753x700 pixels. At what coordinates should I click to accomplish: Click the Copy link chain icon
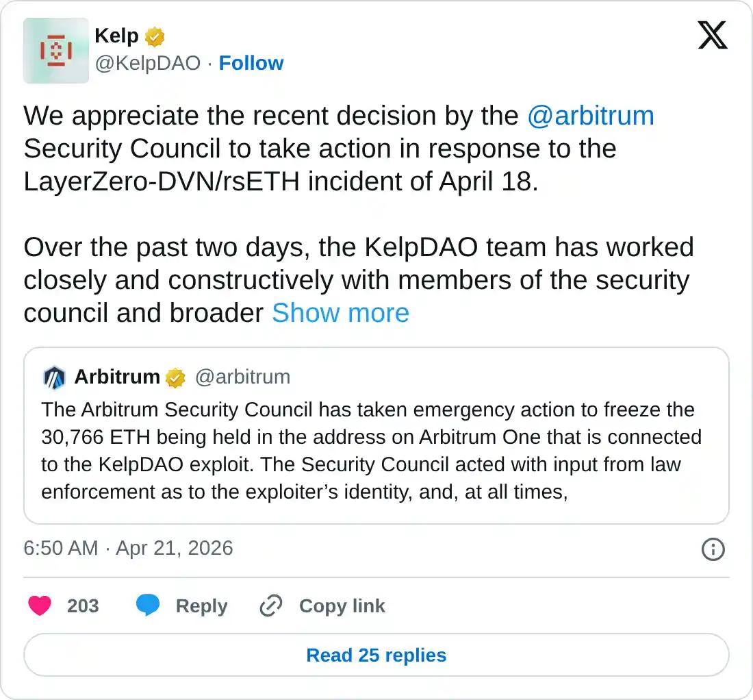(271, 605)
